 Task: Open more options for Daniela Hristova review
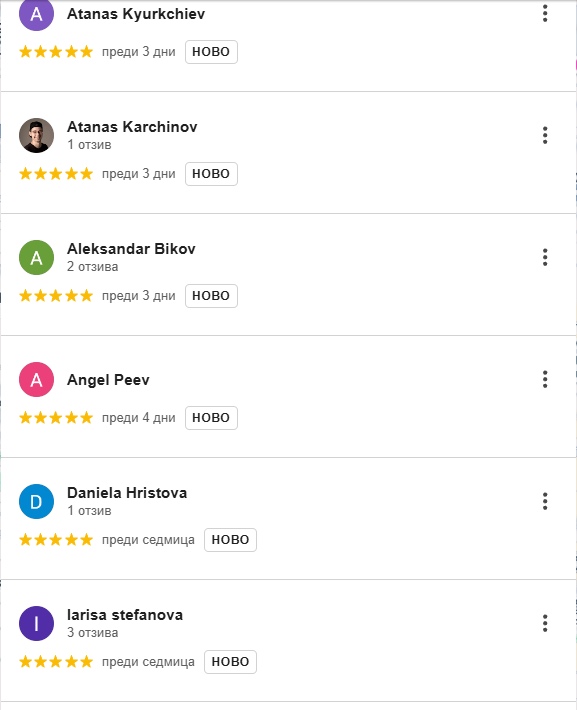545,501
